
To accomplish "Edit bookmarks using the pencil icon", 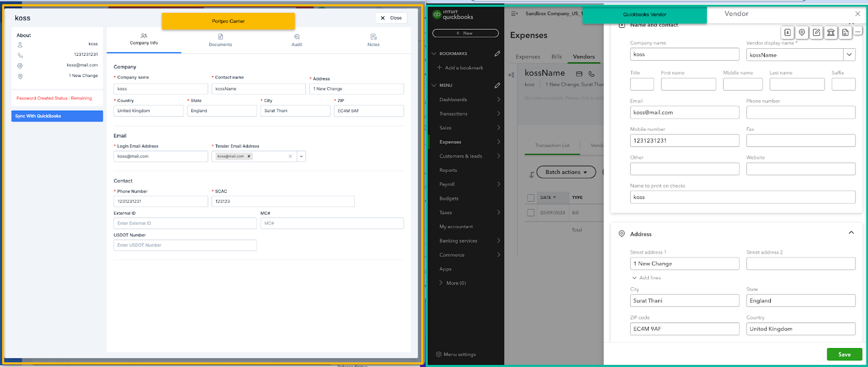I will pos(497,54).
